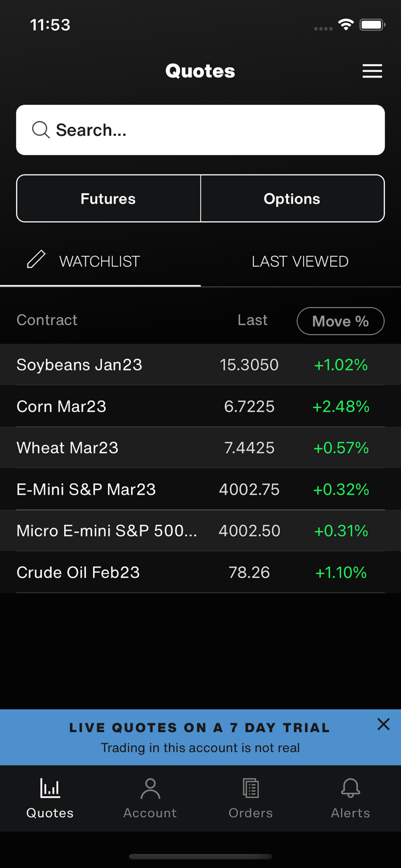Open the Crude Oil Feb23 contract
The image size is (401, 868).
point(78,572)
